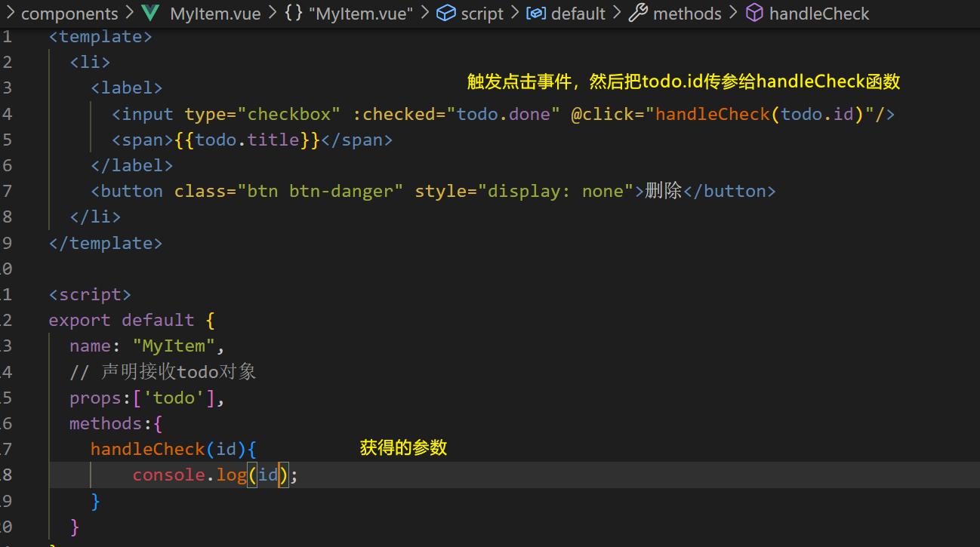
Task: Click the "MyItem" name string
Action: 174,346
